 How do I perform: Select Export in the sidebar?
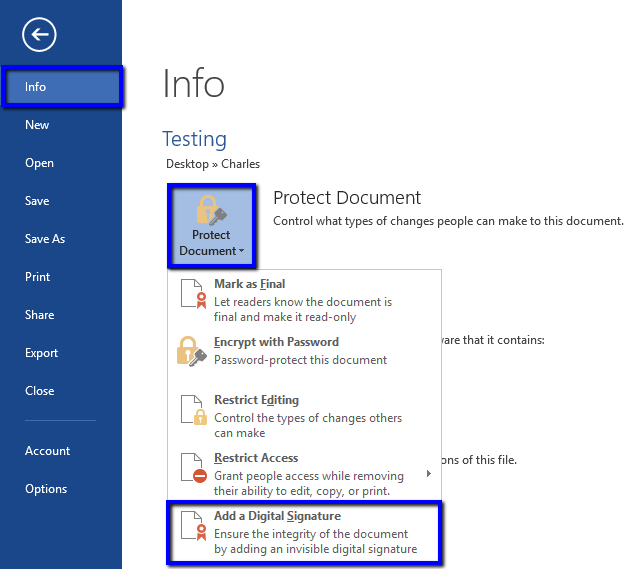pyautogui.click(x=41, y=353)
